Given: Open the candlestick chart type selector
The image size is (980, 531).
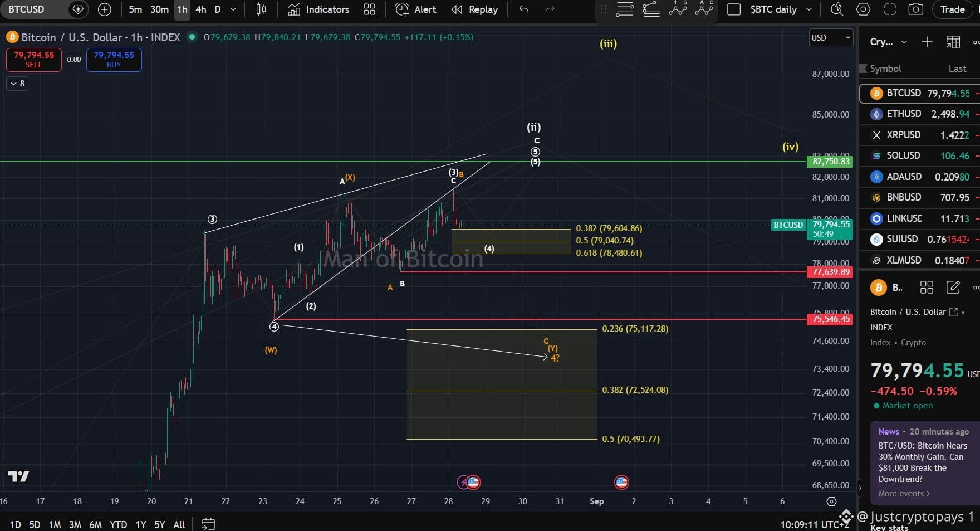Looking at the screenshot, I should pyautogui.click(x=261, y=9).
